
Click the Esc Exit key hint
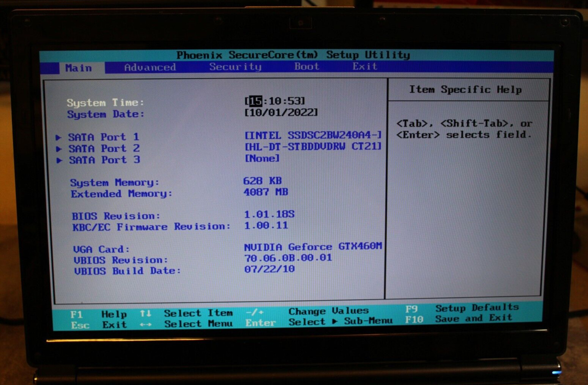[x=99, y=325]
